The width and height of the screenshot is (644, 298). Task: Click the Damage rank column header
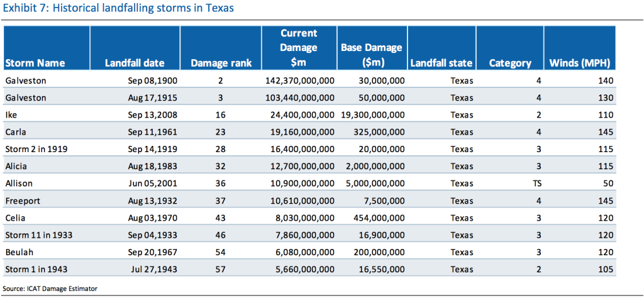(221, 63)
